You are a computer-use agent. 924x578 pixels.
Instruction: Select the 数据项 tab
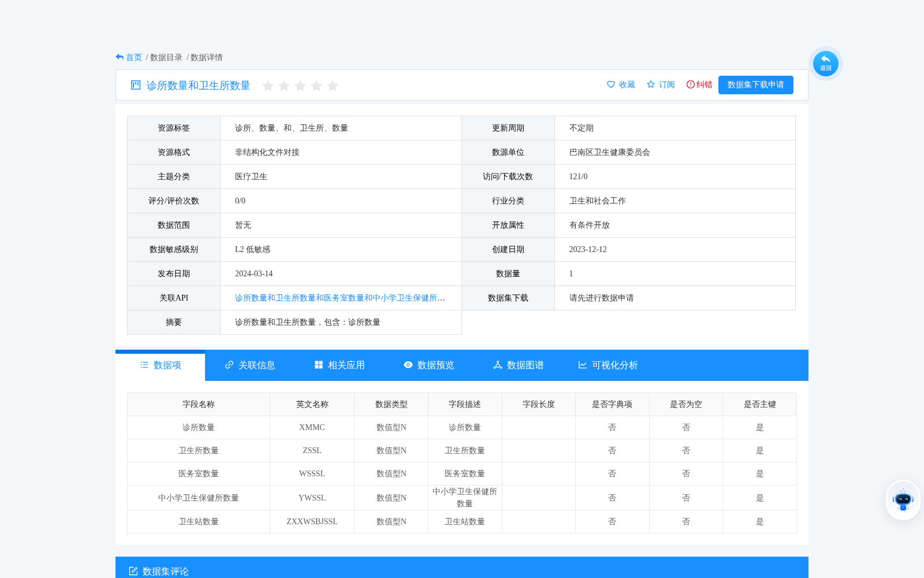click(161, 365)
